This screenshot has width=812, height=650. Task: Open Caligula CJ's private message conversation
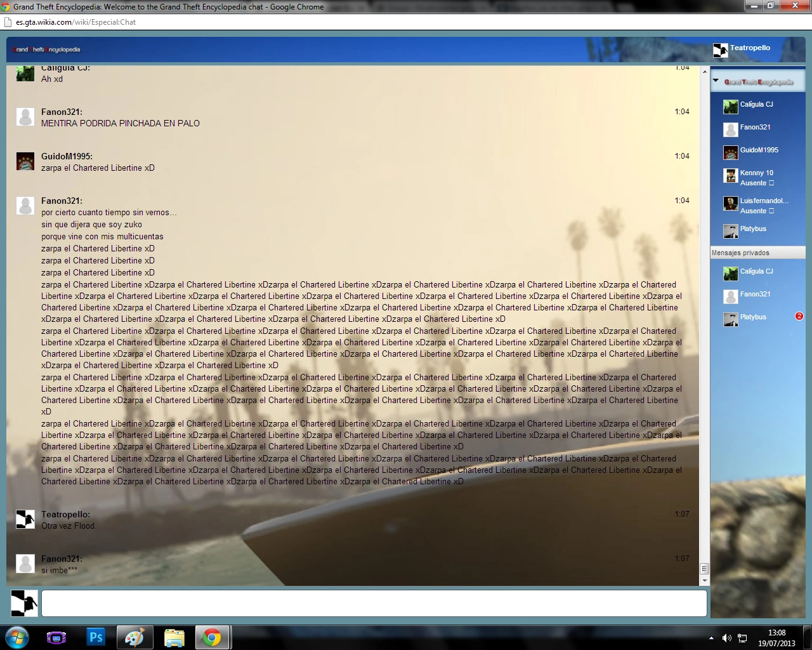(x=756, y=272)
